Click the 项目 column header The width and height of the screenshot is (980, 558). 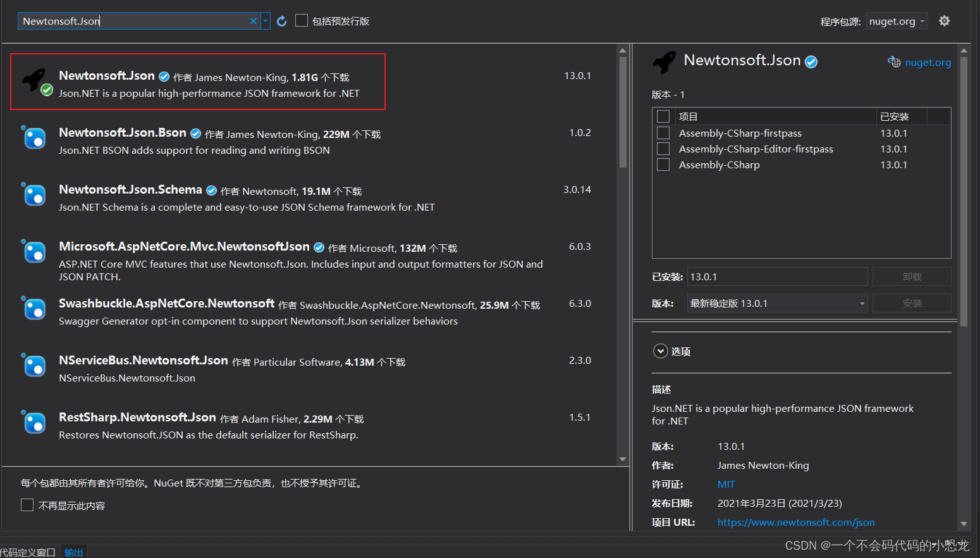[776, 116]
